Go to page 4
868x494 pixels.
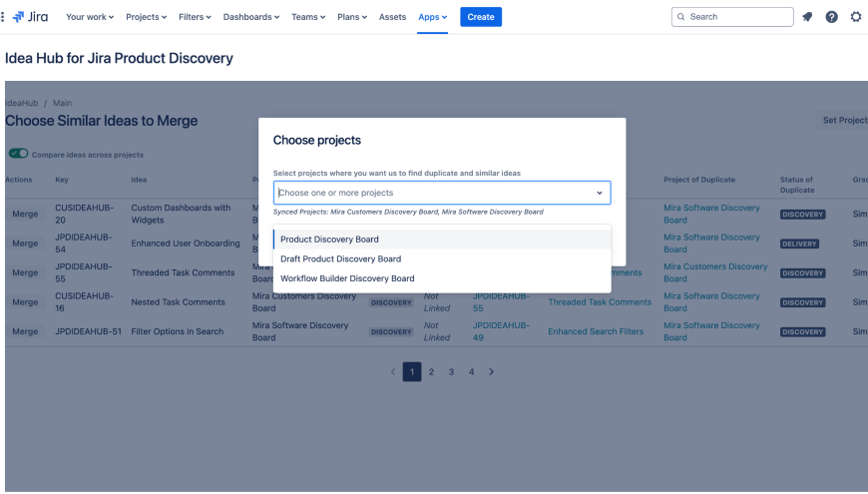coord(471,371)
